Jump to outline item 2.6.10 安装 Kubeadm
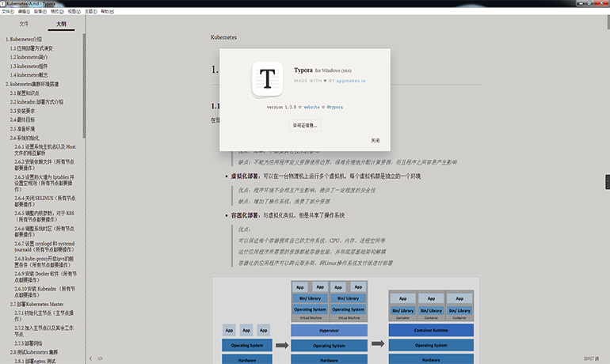 tap(45, 292)
